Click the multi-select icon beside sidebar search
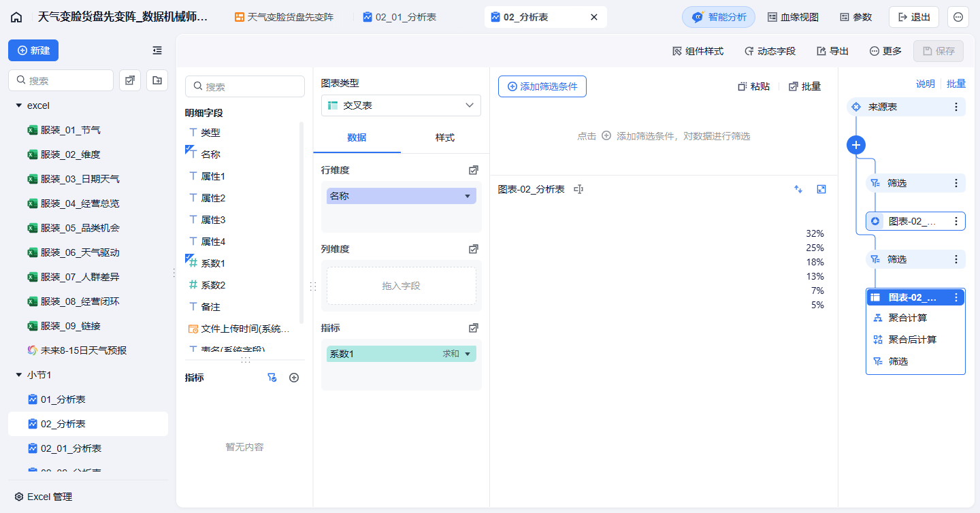Viewport: 980px width, 513px height. point(130,80)
